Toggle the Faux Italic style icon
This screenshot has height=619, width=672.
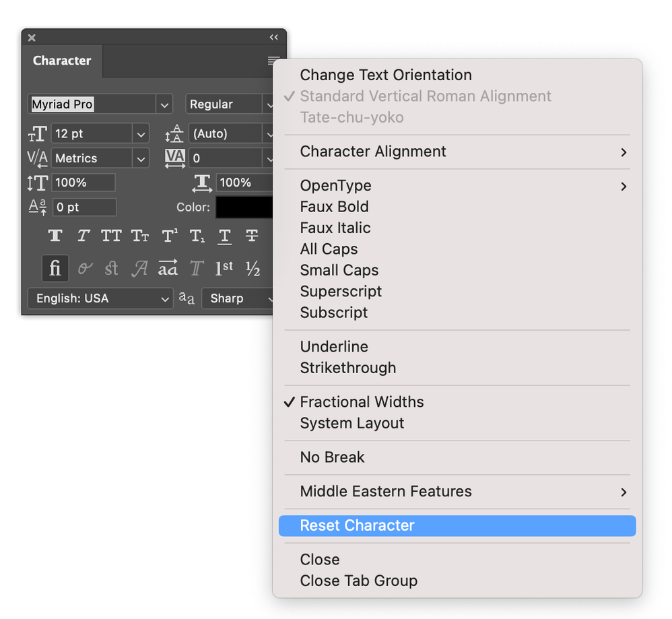(x=83, y=236)
